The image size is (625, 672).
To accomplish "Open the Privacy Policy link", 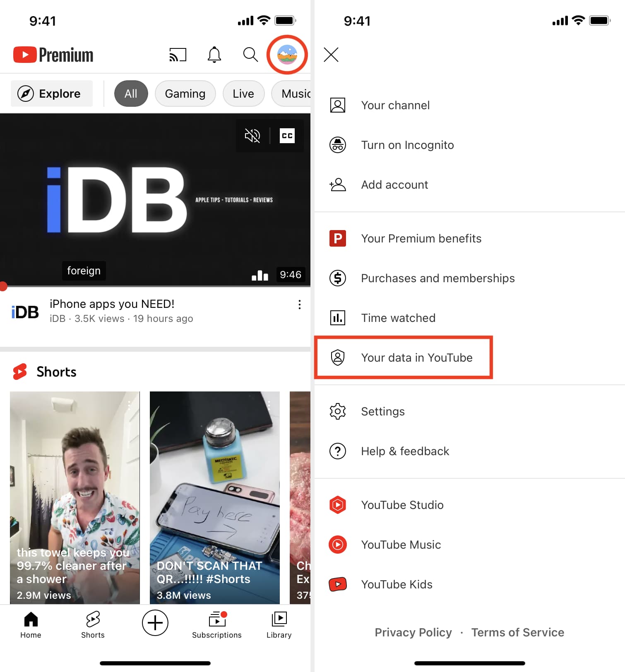I will (413, 632).
